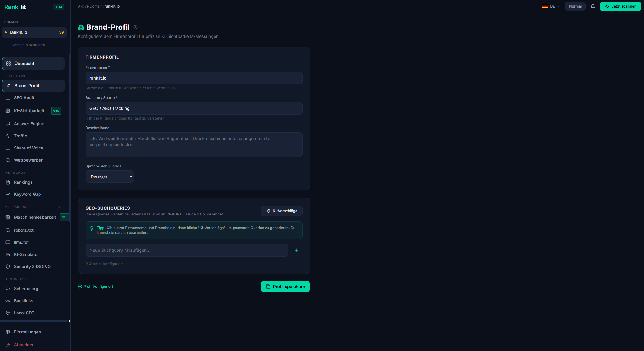644x351 pixels.
Task: Collapse the KI-Lesbarkeit section chevron
Action: pos(60,207)
